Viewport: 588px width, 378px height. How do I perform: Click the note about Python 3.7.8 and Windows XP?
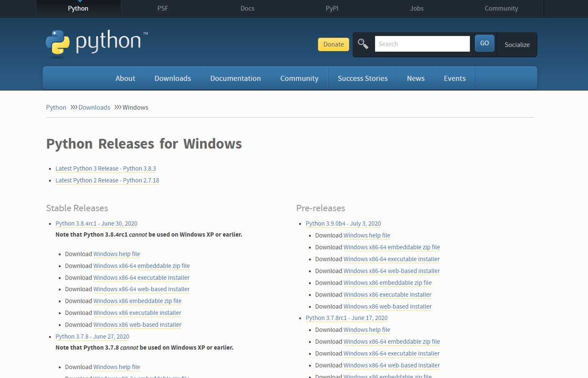pyautogui.click(x=144, y=348)
